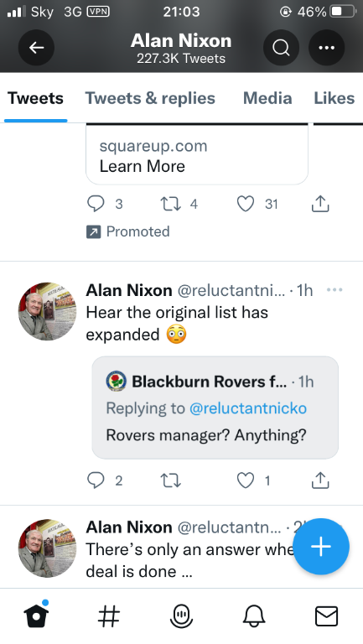Open search on Alan Nixon profile

point(281,48)
